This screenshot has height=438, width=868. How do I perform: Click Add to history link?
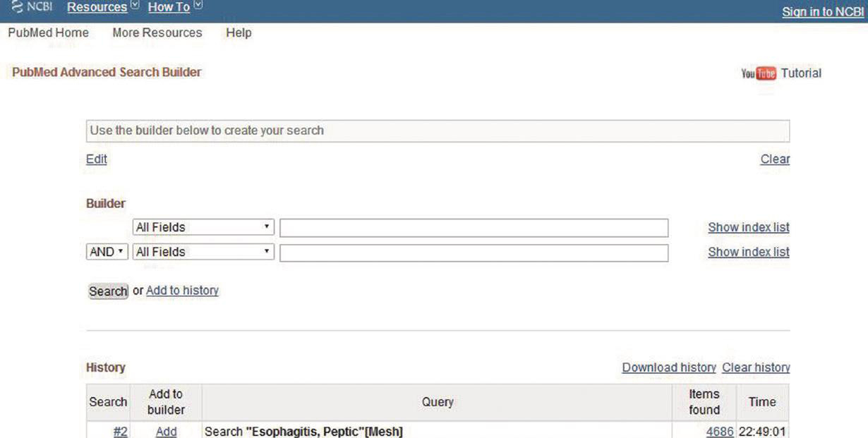[x=182, y=291]
